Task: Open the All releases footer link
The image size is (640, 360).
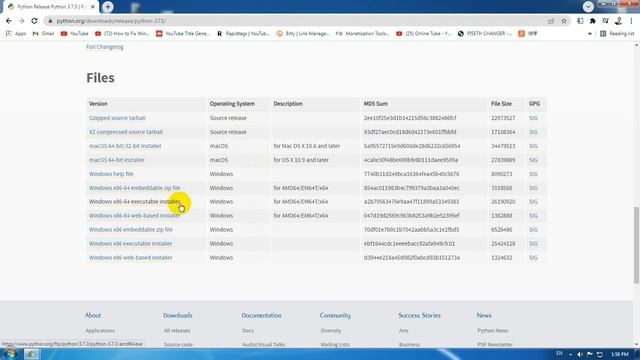Action: tap(177, 331)
